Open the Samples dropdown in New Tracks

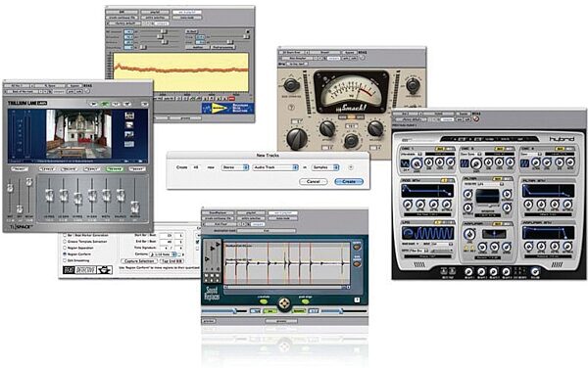[x=325, y=167]
